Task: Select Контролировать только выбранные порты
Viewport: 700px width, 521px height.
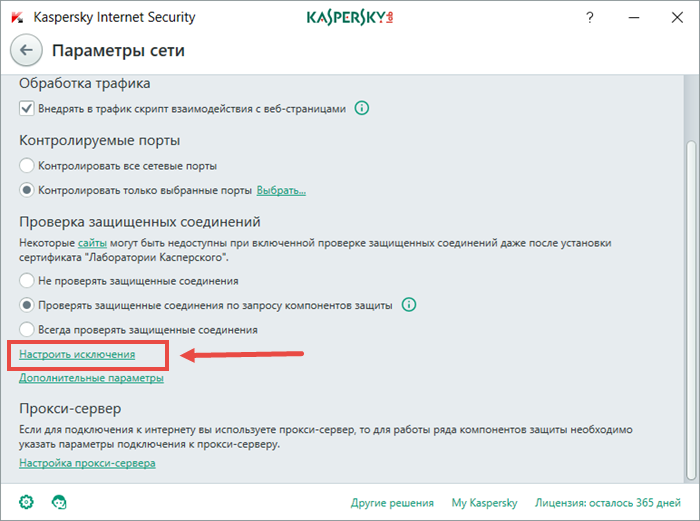Action: (x=26, y=190)
